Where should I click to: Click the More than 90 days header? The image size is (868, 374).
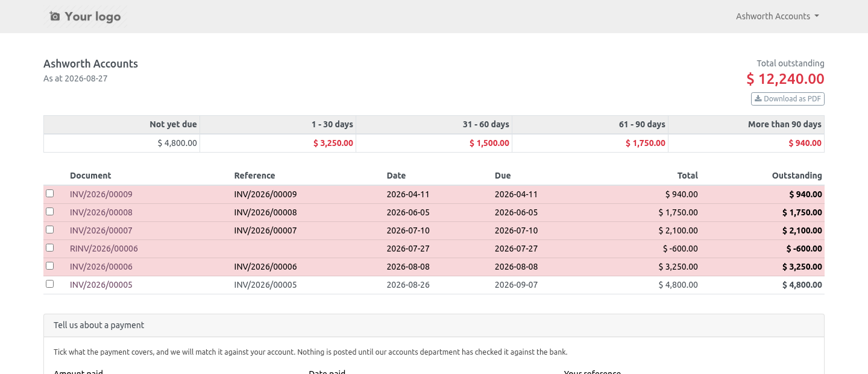point(785,124)
